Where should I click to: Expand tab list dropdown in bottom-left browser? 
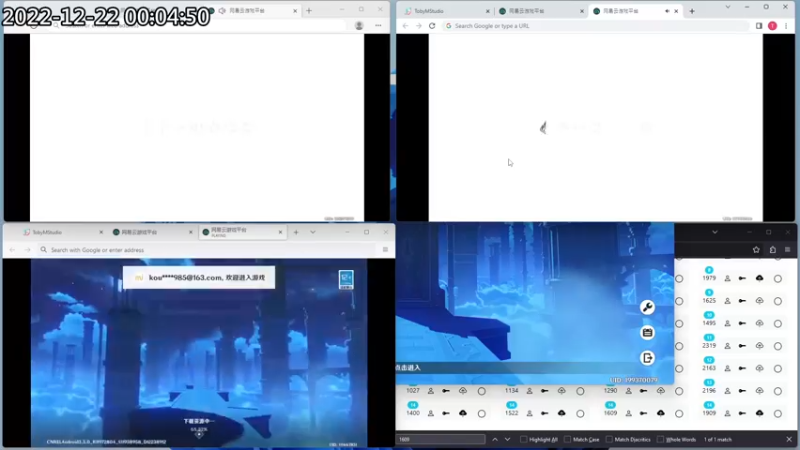[x=313, y=232]
